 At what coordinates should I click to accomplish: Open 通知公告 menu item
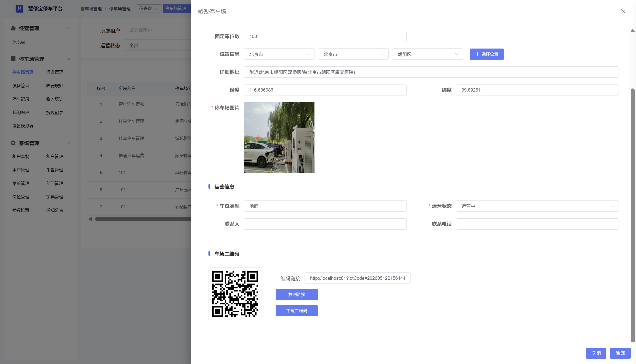55,210
